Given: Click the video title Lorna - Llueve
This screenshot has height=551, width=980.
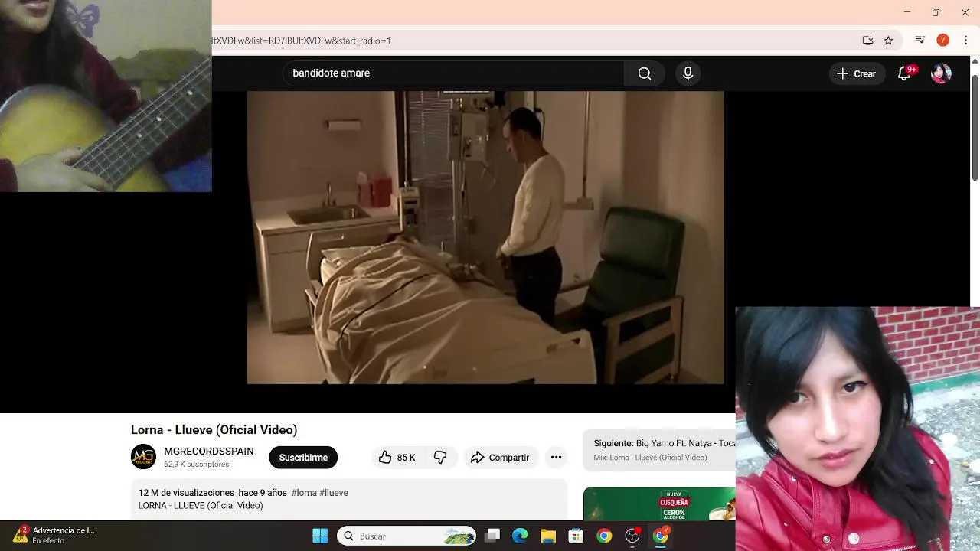Looking at the screenshot, I should tap(214, 430).
